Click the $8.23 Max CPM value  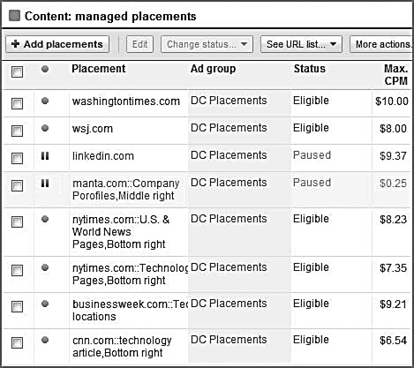(393, 219)
